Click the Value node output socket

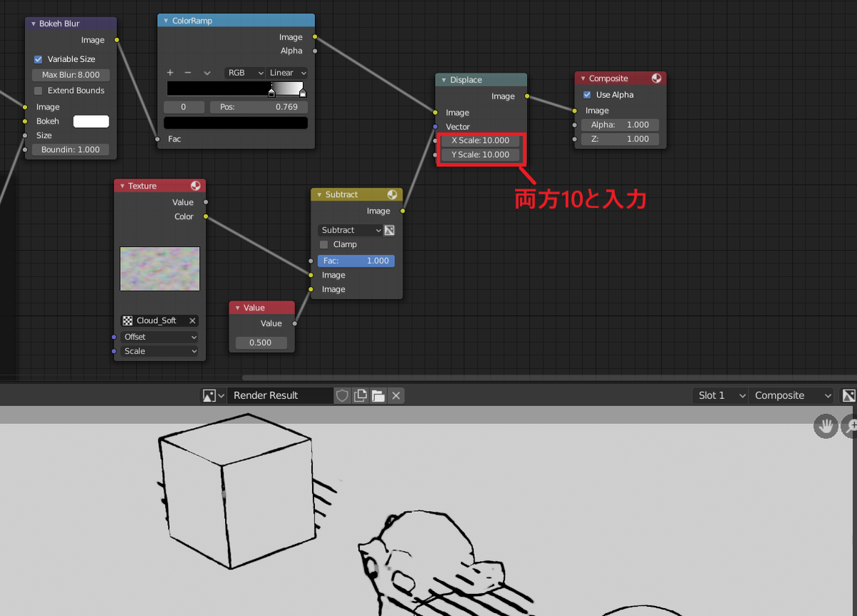click(295, 323)
